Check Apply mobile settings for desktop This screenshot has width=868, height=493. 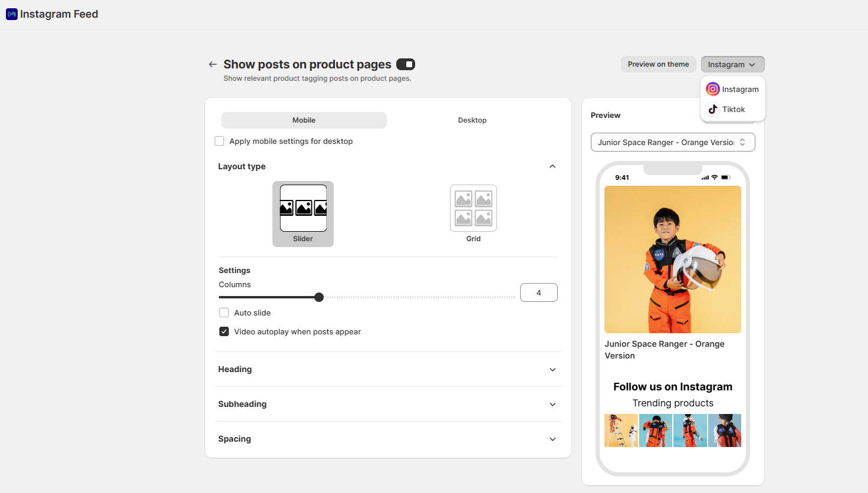[219, 141]
